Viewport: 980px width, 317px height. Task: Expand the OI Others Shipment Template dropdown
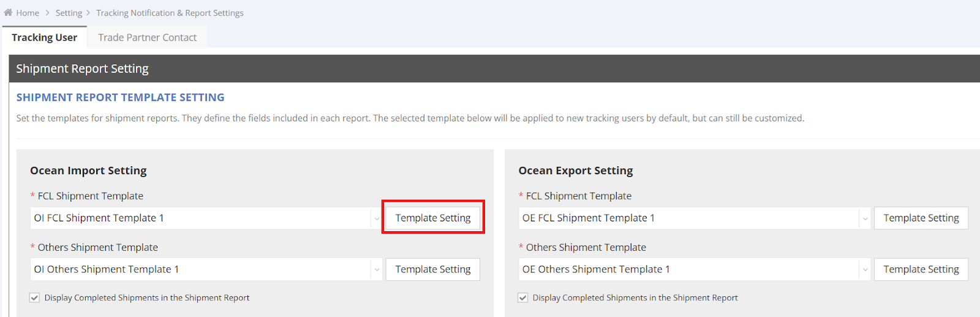pos(377,270)
